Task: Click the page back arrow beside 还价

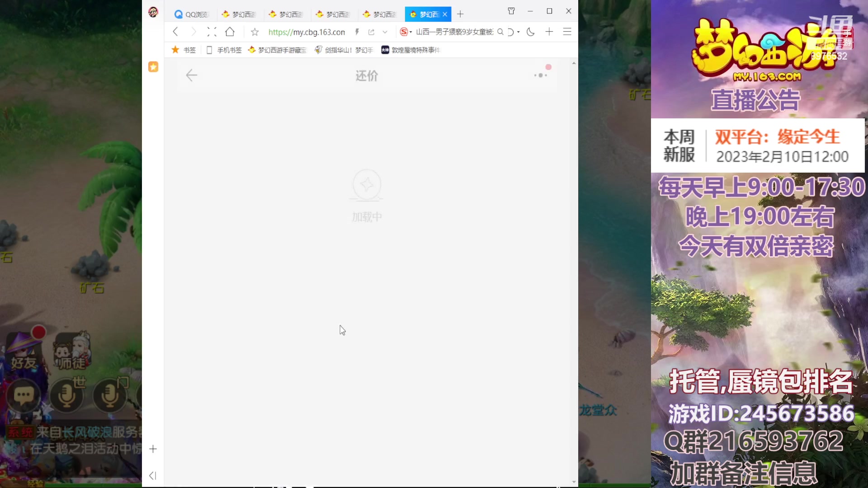Action: pyautogui.click(x=192, y=75)
